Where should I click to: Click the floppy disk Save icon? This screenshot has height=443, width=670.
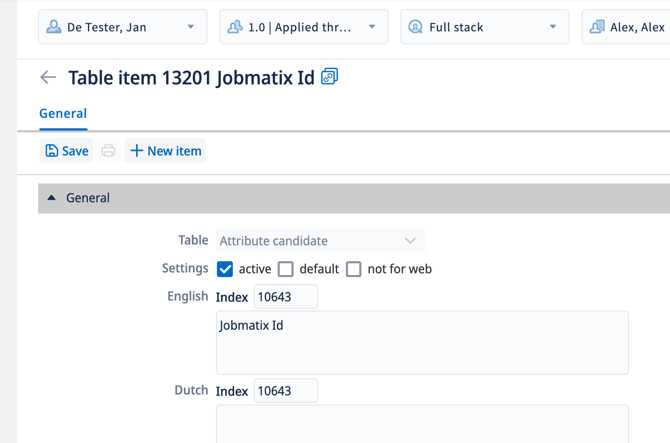tap(52, 151)
